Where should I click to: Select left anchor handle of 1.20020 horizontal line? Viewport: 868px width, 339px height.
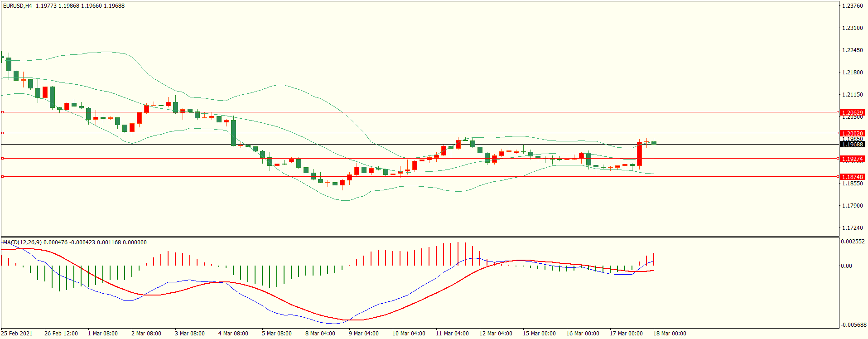(x=2, y=133)
